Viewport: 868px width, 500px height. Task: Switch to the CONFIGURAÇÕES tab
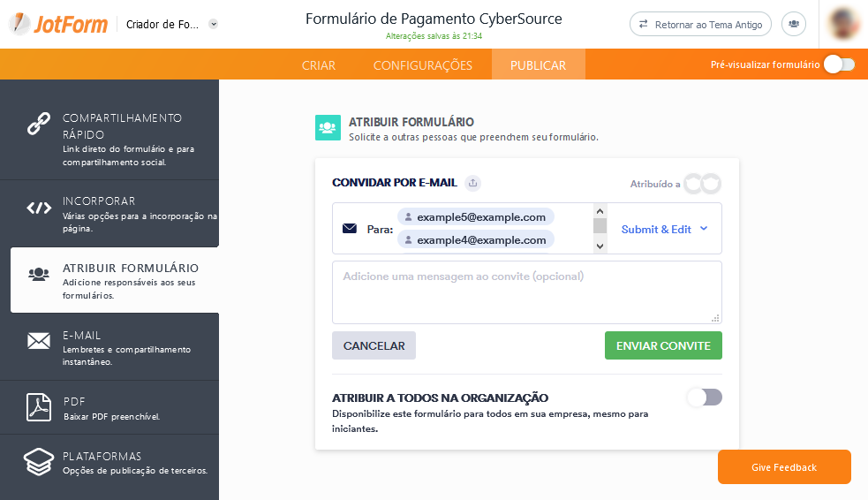point(422,65)
